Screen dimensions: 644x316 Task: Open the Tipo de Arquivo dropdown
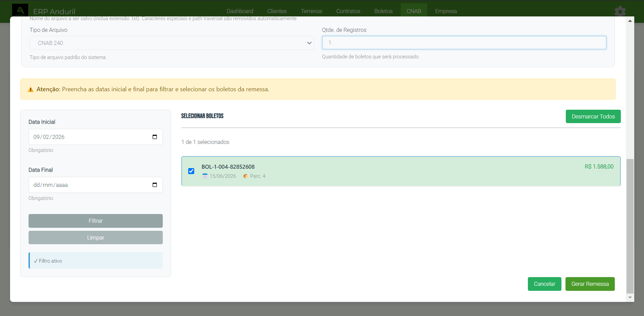(172, 43)
